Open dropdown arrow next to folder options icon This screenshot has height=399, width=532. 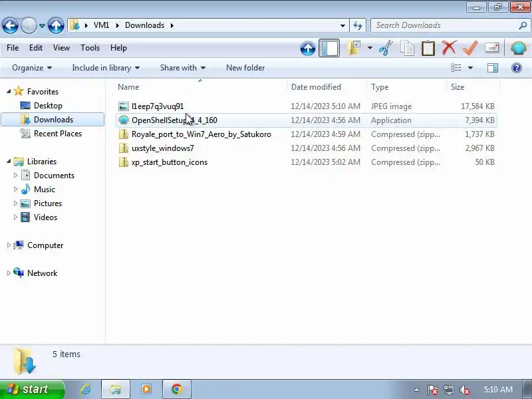click(370, 48)
